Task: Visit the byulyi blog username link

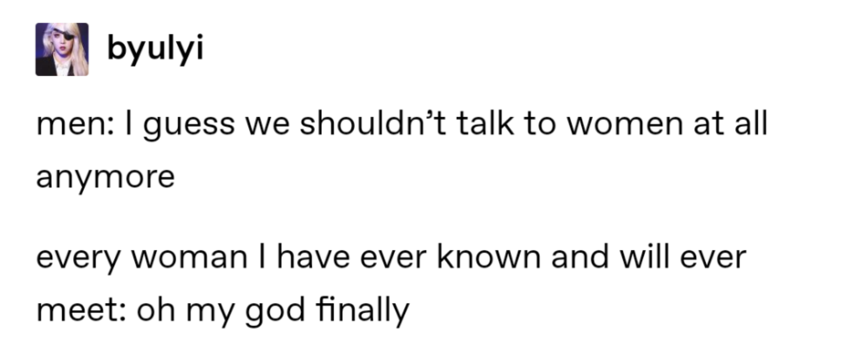Action: pos(156,49)
